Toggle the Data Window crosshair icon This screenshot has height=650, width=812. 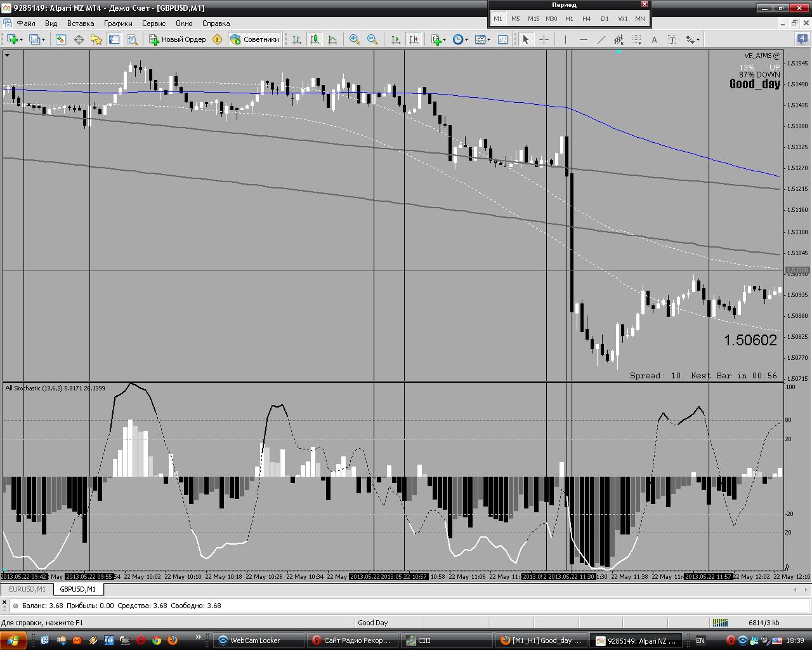click(79, 39)
